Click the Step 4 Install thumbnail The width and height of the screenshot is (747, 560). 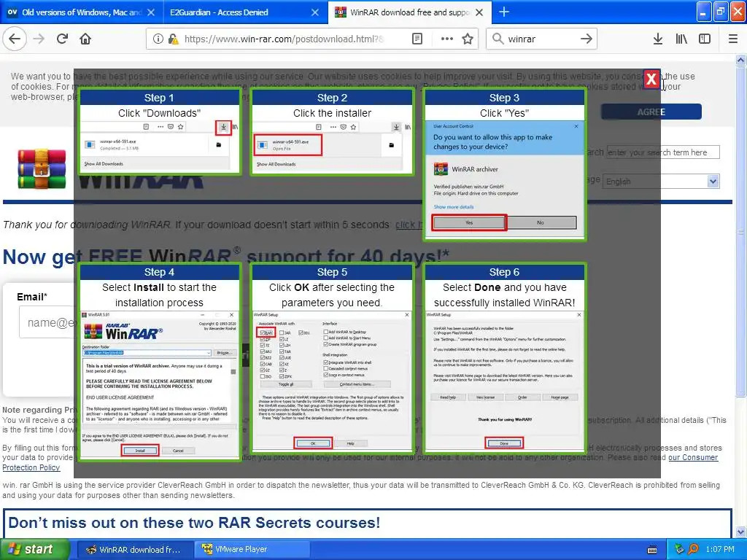click(x=159, y=362)
